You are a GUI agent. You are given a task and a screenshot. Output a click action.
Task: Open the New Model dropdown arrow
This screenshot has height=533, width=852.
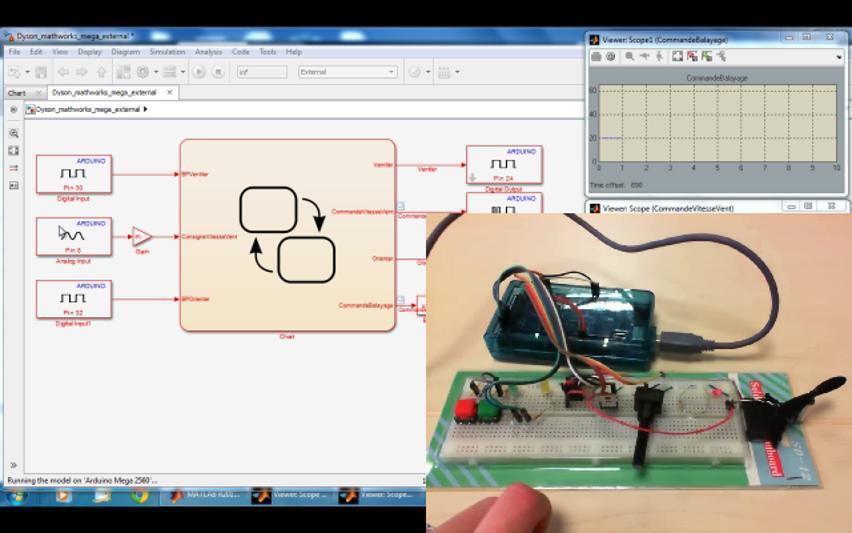pyautogui.click(x=27, y=72)
